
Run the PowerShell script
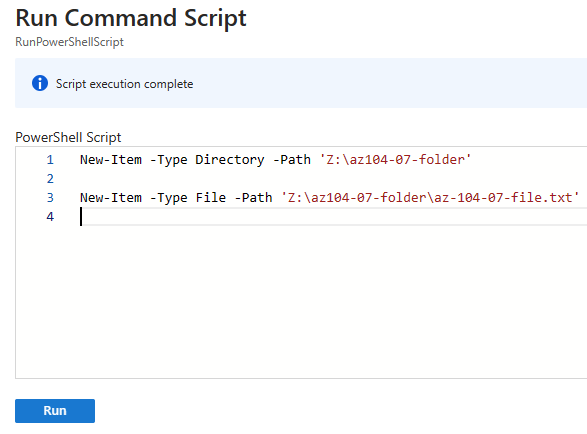tap(55, 411)
